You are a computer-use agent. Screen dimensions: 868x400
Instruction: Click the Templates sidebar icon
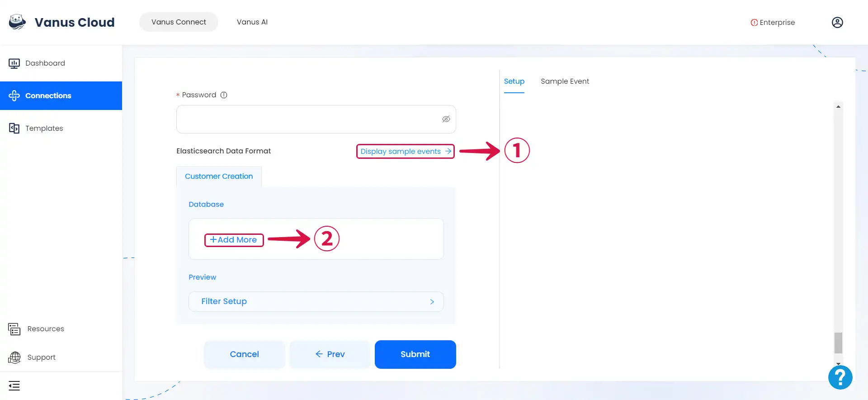tap(14, 128)
